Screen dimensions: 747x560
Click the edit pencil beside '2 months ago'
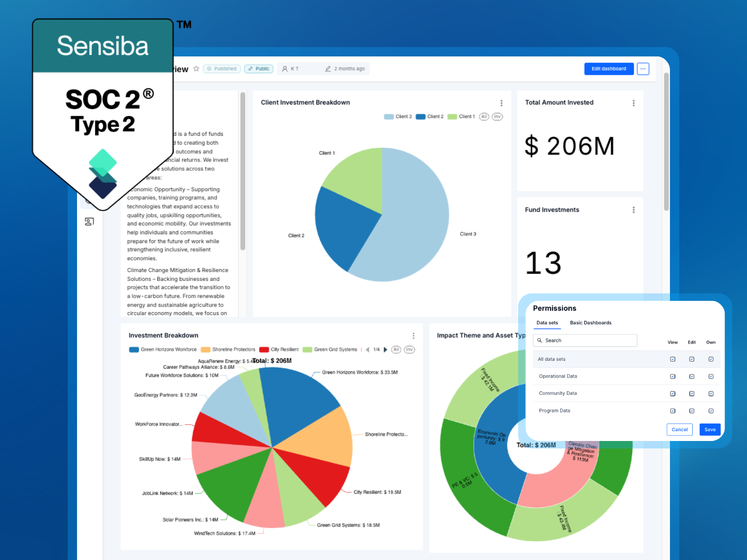coord(327,69)
